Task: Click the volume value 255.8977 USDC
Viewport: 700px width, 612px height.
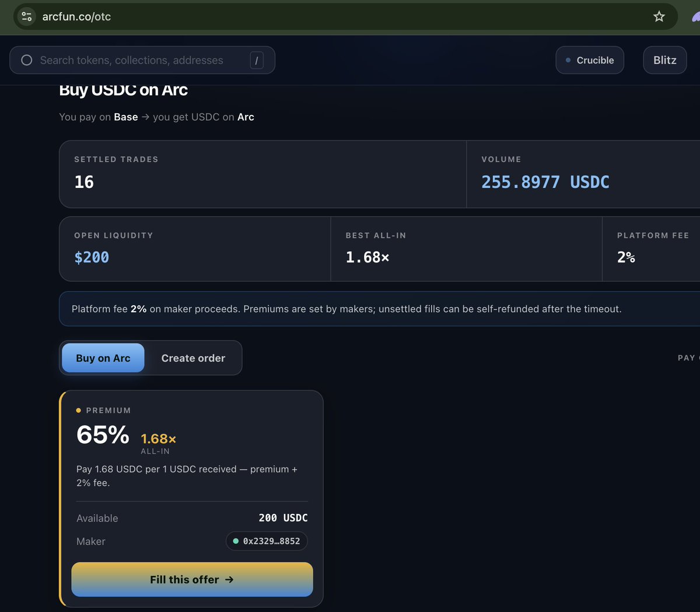Action: click(x=545, y=182)
